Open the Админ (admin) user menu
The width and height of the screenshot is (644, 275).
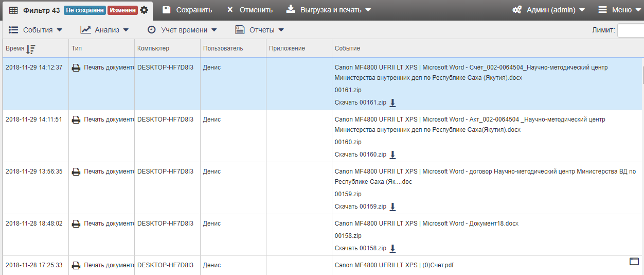tap(549, 10)
